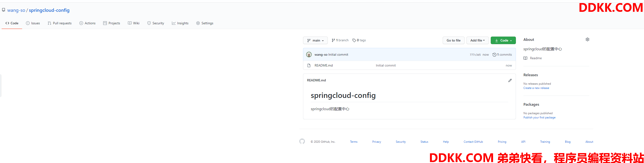Open wang-so author link in commit bar

[321, 54]
